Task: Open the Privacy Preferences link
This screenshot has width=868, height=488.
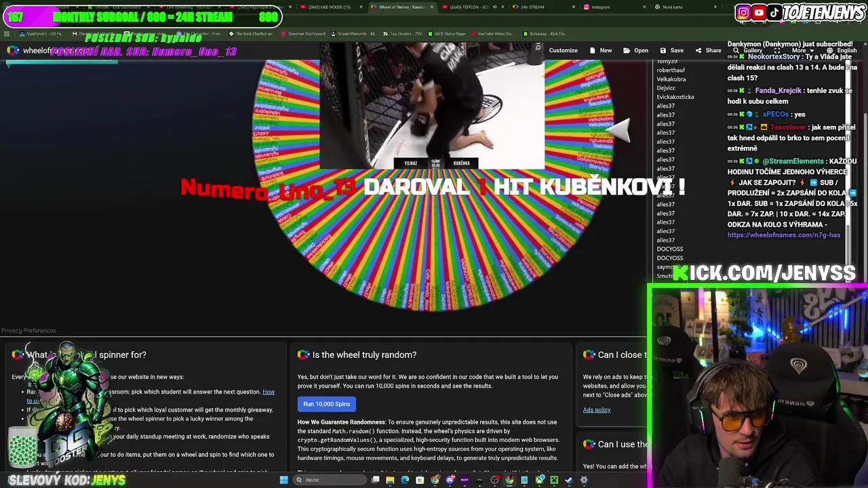Action: 28,330
